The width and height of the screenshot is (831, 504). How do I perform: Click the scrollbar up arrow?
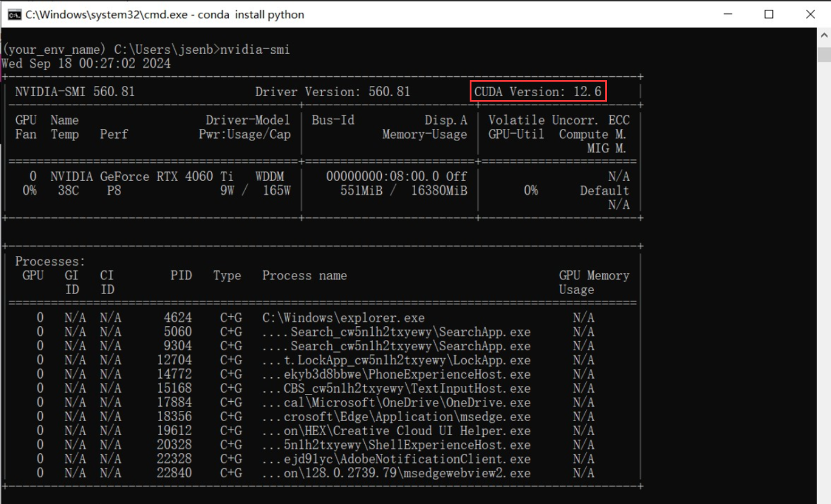(x=824, y=36)
